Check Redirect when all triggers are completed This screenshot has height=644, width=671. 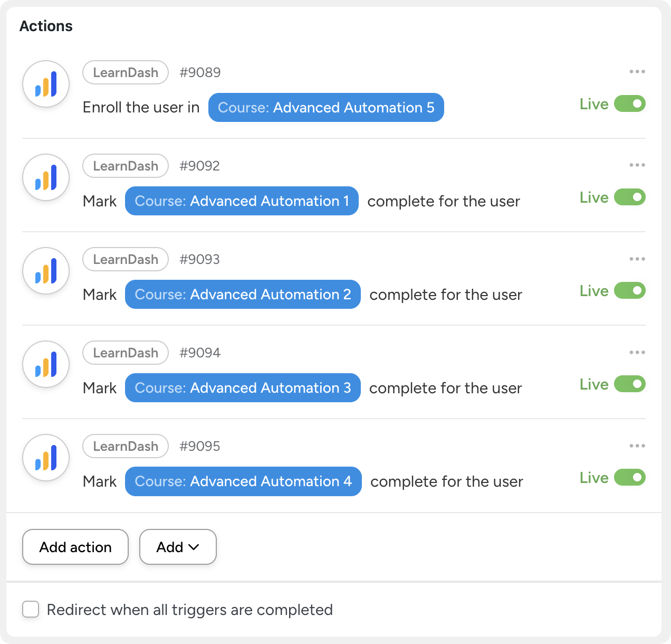pyautogui.click(x=31, y=609)
